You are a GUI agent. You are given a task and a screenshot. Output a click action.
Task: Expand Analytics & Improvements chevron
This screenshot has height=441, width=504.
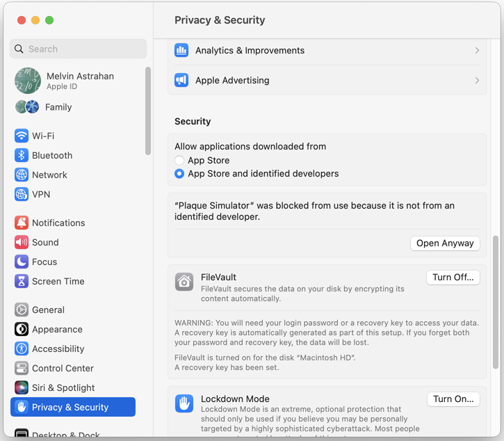(x=477, y=51)
